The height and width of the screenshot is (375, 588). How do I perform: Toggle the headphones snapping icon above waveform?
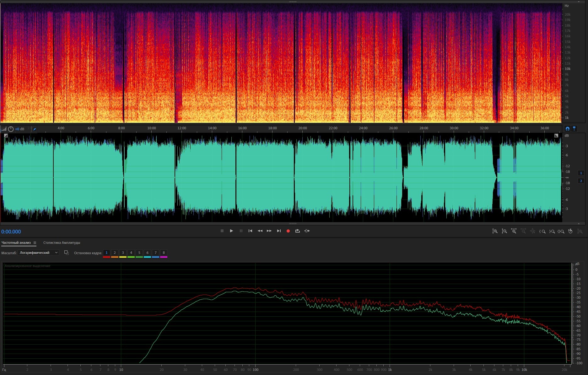pos(567,129)
